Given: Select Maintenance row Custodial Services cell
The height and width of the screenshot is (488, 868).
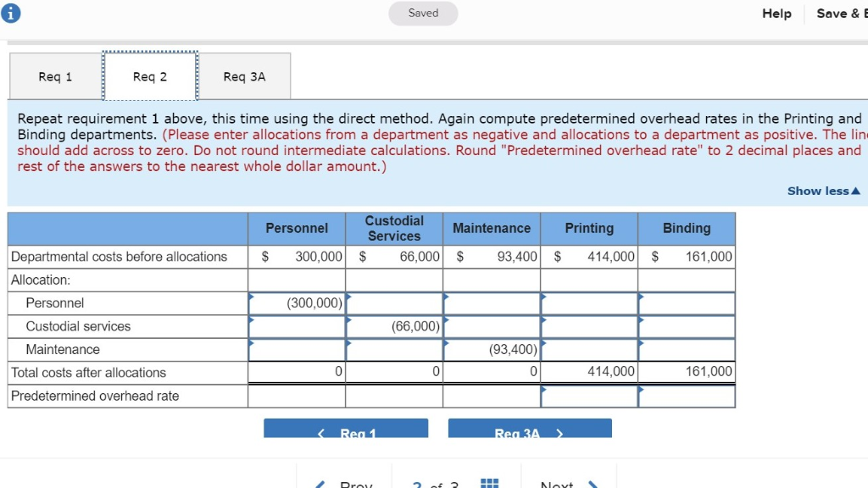Looking at the screenshot, I should pos(394,350).
